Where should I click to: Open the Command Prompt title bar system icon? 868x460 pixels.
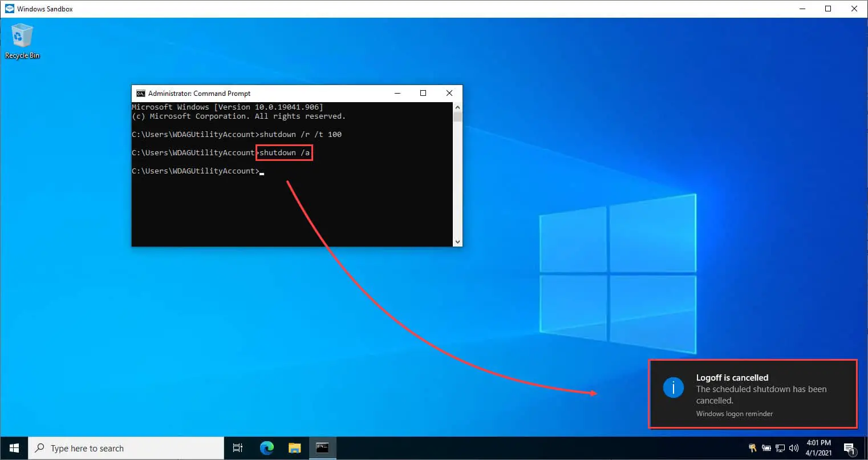click(140, 93)
